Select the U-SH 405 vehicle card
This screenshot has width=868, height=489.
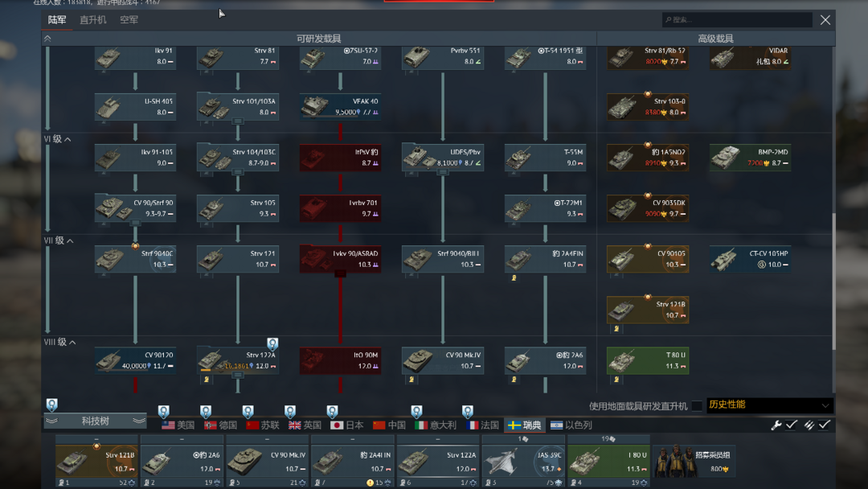(x=135, y=107)
